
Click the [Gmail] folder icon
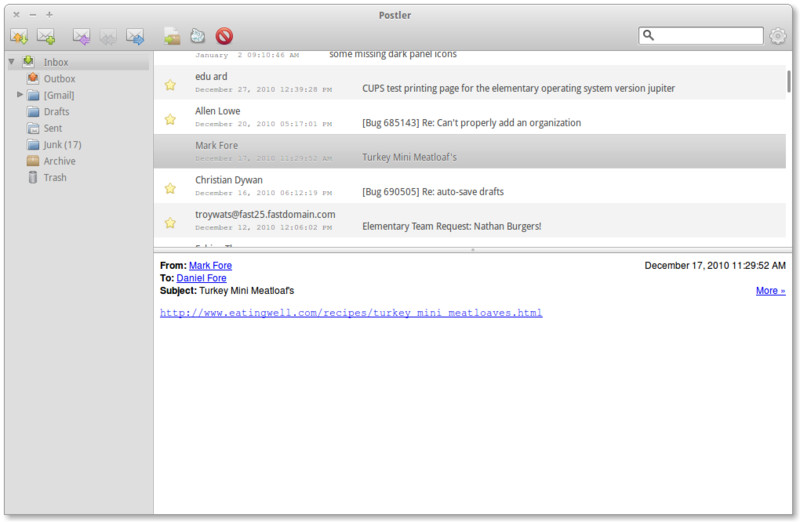coord(33,95)
